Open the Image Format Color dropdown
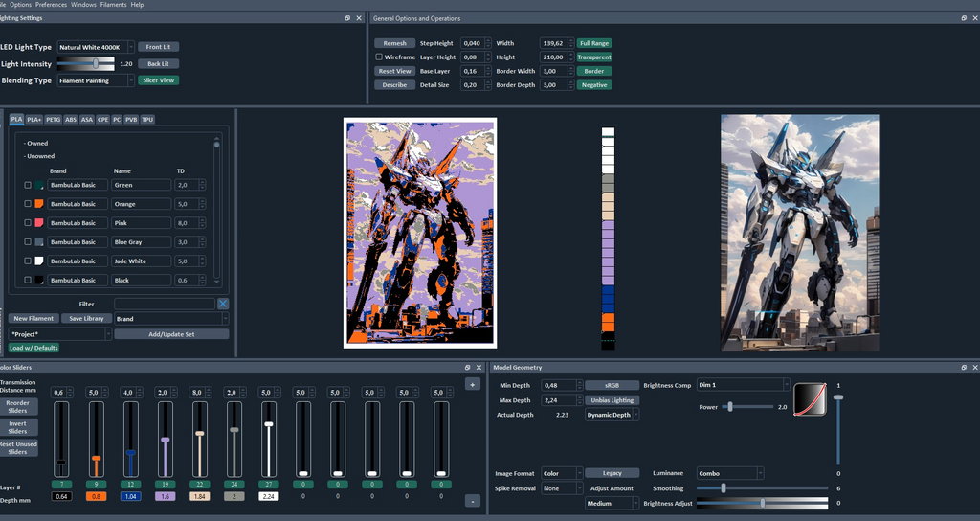 tap(562, 473)
